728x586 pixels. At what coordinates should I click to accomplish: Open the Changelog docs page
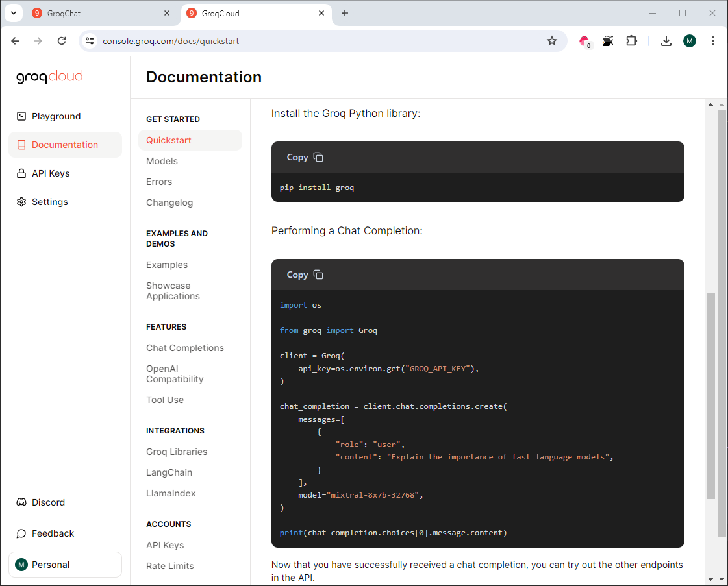click(x=169, y=202)
